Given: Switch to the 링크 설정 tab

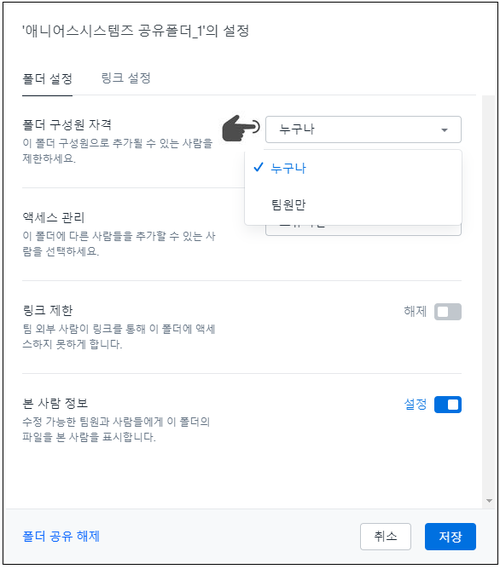Looking at the screenshot, I should click(126, 78).
